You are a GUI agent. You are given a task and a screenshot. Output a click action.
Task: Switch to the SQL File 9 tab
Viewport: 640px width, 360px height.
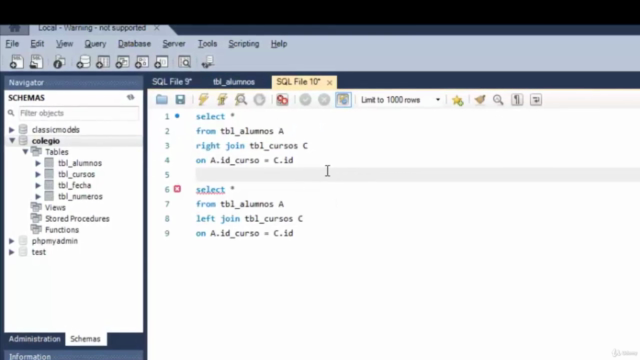[172, 82]
